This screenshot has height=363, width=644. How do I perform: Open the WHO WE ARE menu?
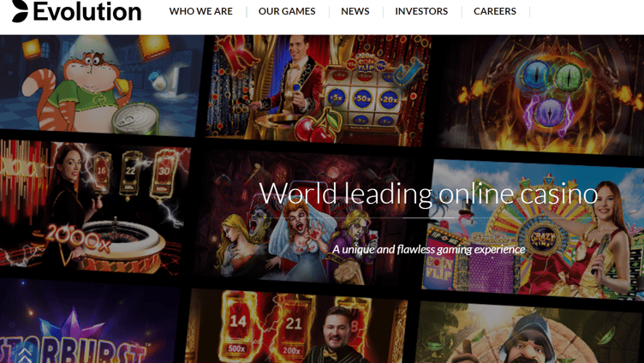[201, 11]
